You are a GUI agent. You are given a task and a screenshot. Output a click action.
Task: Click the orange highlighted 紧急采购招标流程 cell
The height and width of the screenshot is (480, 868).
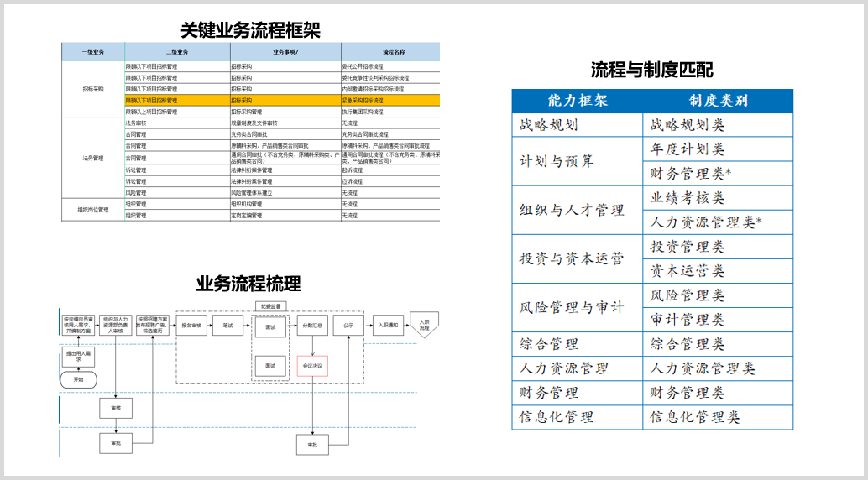[x=390, y=100]
